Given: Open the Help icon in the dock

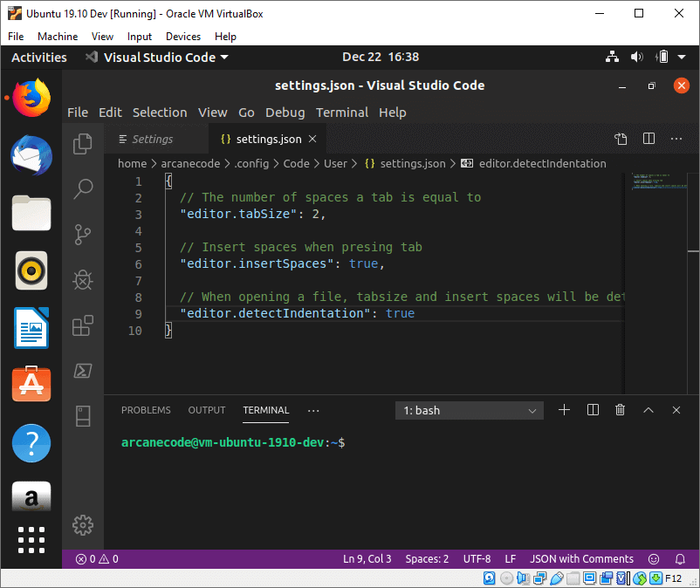Looking at the screenshot, I should click(31, 443).
